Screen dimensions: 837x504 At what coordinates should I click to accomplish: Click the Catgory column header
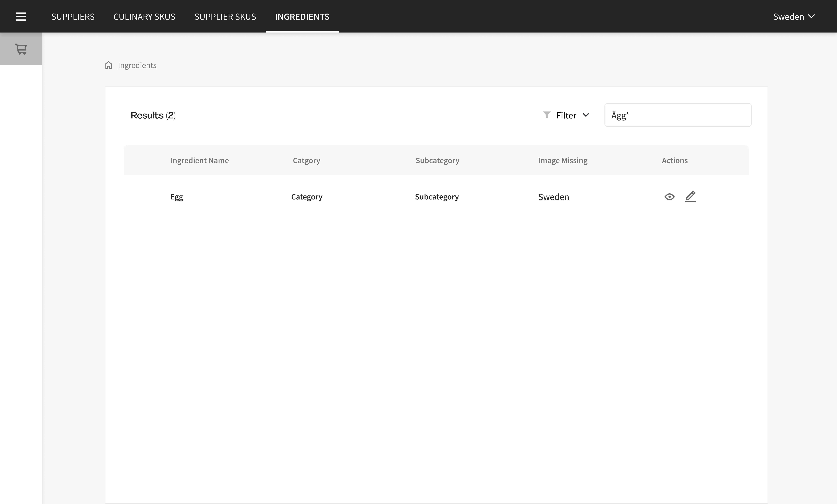tap(306, 161)
